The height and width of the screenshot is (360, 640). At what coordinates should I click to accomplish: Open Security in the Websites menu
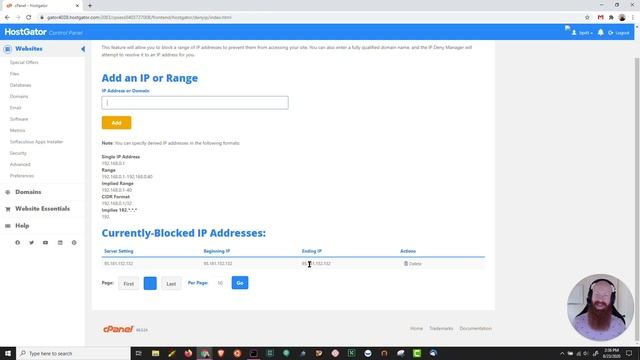(18, 153)
